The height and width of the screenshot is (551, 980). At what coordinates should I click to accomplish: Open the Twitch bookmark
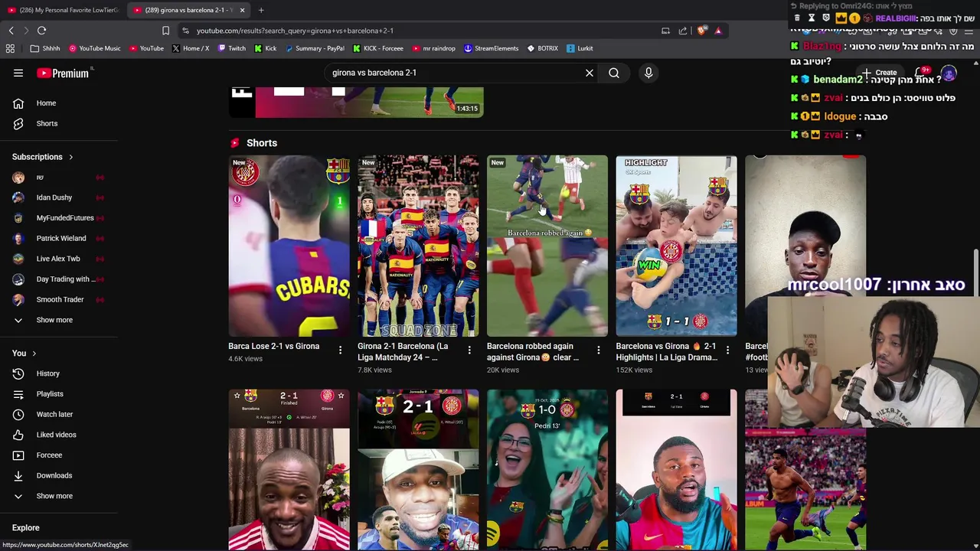click(232, 48)
